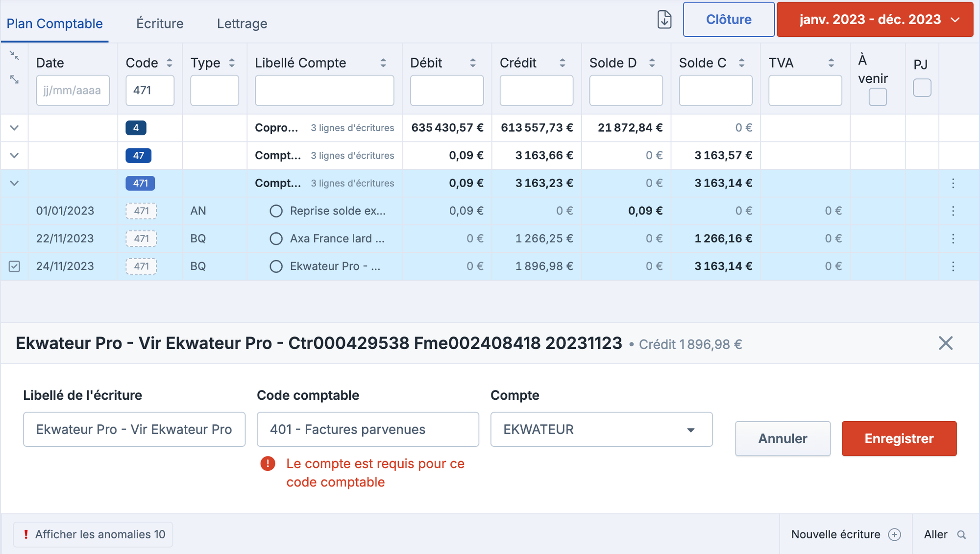Focus the Code filter field containing 471
The width and height of the screenshot is (980, 554).
tap(150, 91)
